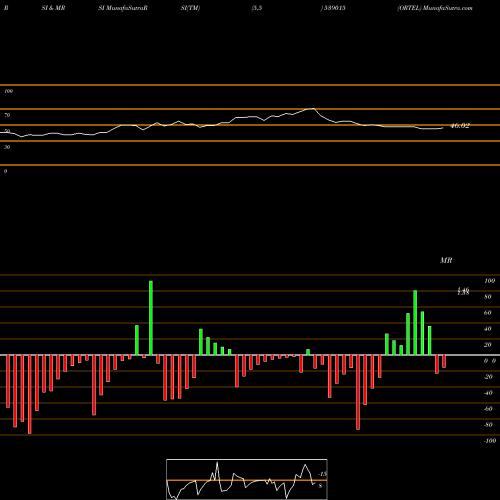Click the 30 level label on RSI panel

click(x=7, y=147)
